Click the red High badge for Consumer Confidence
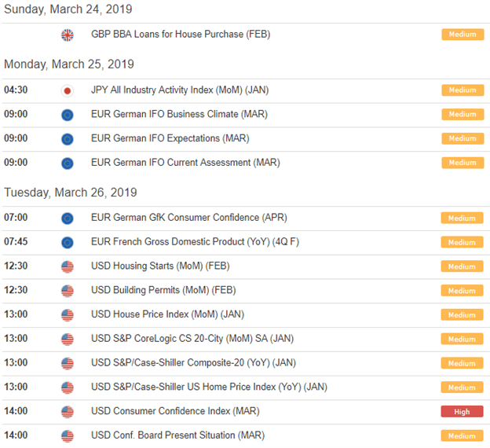Image resolution: width=490 pixels, height=448 pixels. pyautogui.click(x=462, y=411)
